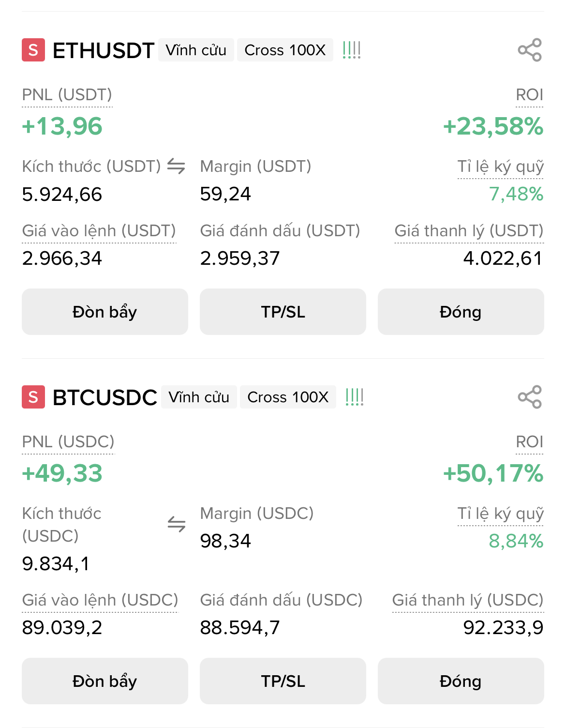Tap the BTCUSDC short side badge
This screenshot has height=728, width=566.
(x=33, y=397)
